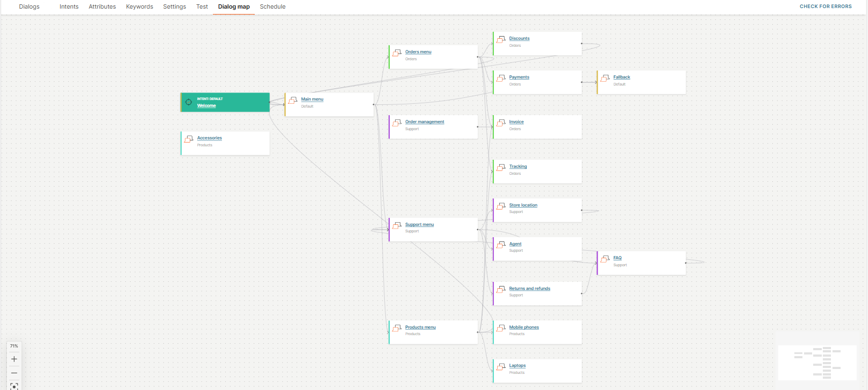The image size is (868, 390).
Task: Click the fit-to-screen icon
Action: (14, 386)
